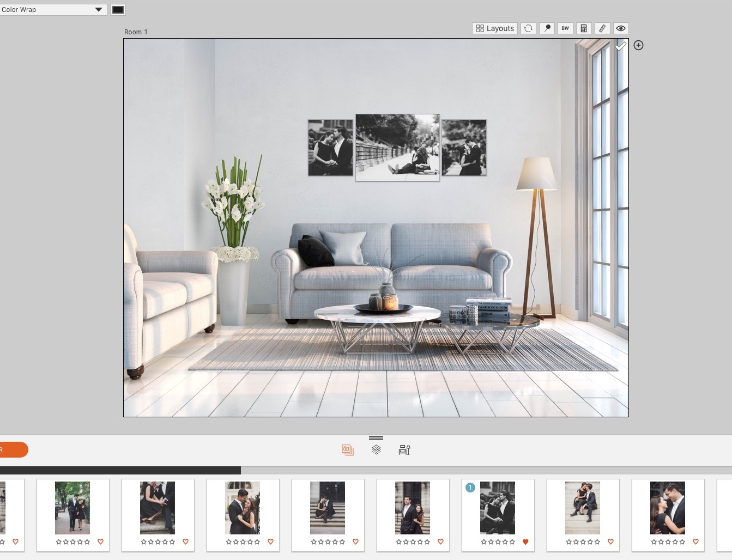Screen dimensions: 732x560
Task: Select the right black-and-white wall print
Action: pos(464,148)
